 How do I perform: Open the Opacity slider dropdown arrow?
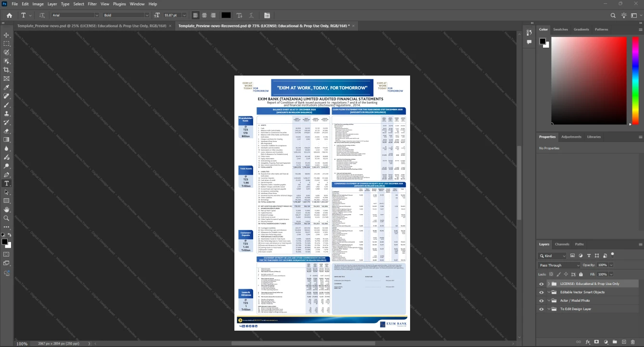(611, 265)
